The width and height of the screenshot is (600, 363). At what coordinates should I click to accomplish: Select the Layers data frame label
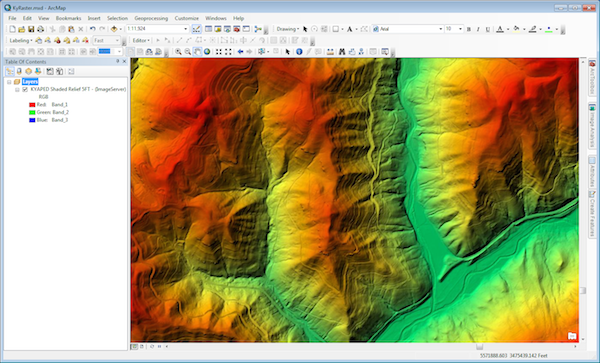(x=30, y=81)
